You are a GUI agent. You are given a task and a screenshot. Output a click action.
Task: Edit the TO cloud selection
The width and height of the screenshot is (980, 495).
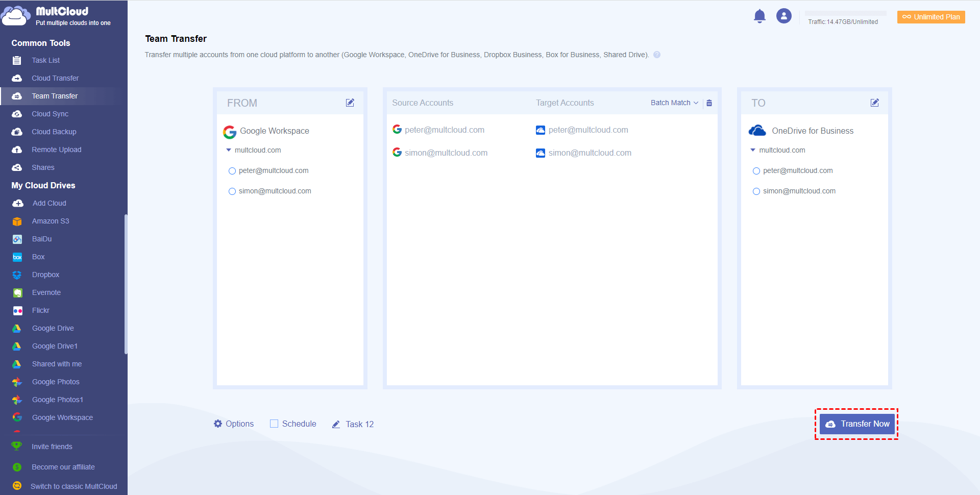(x=875, y=103)
